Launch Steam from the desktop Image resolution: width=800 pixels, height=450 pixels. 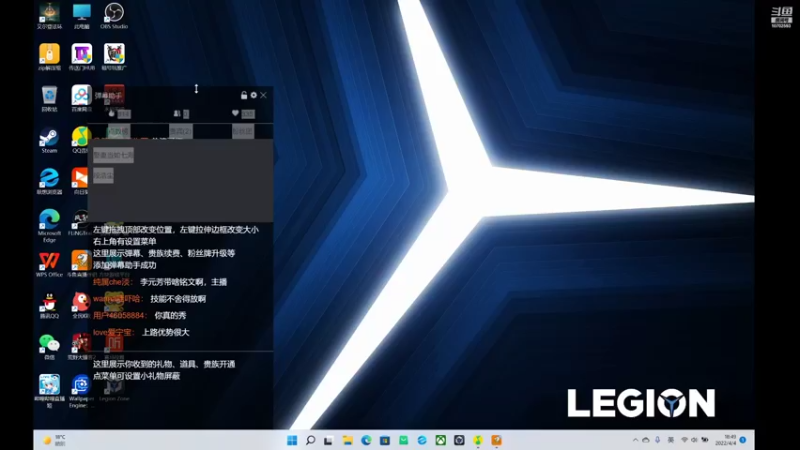[x=49, y=140]
